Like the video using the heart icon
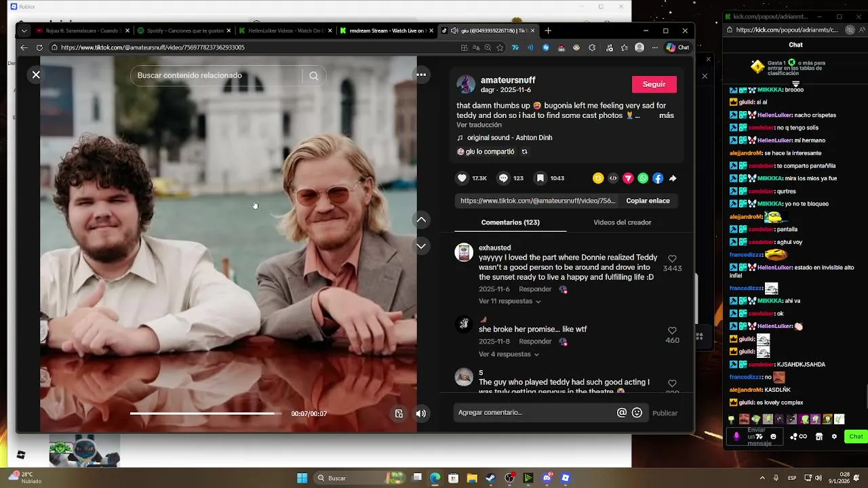 tap(462, 178)
